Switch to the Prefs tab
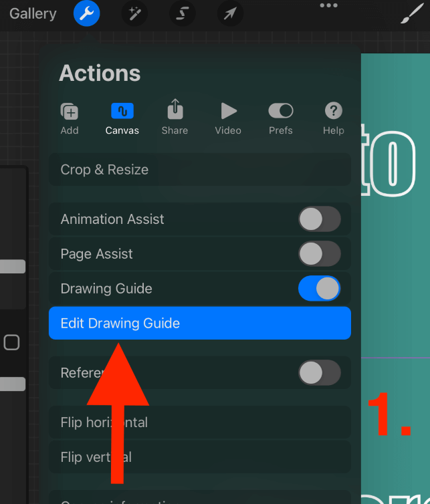The image size is (430, 504). pos(281,119)
